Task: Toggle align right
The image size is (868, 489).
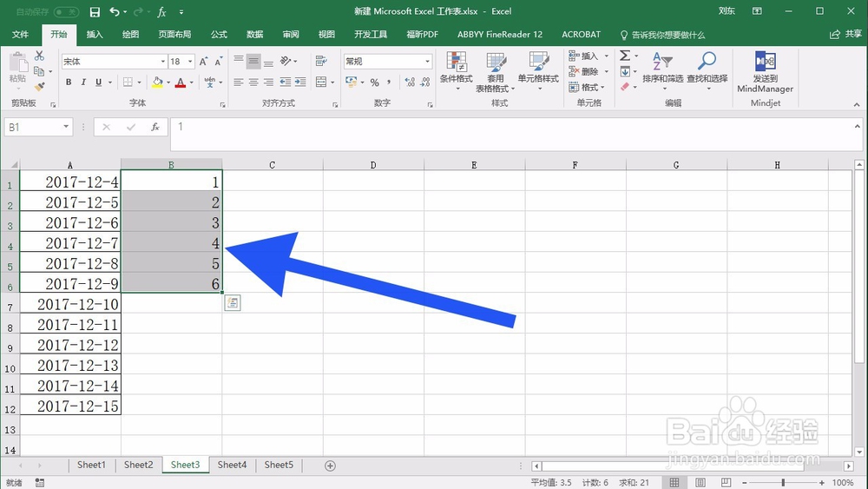Action: click(x=268, y=82)
